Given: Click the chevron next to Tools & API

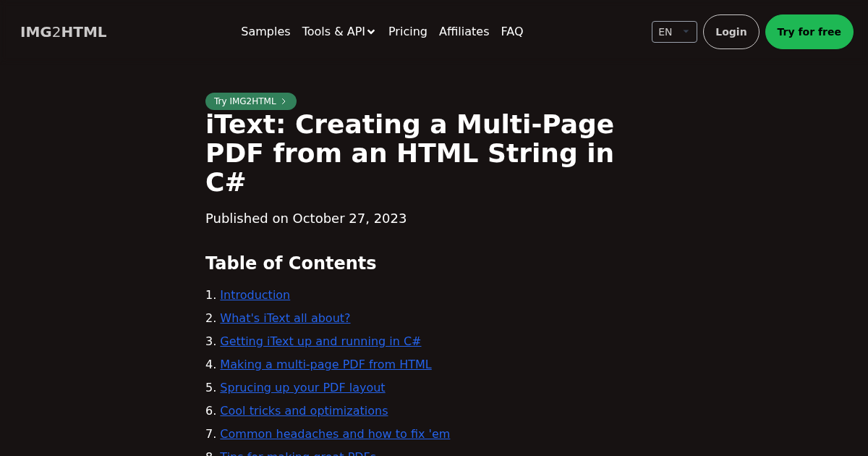Looking at the screenshot, I should point(371,32).
